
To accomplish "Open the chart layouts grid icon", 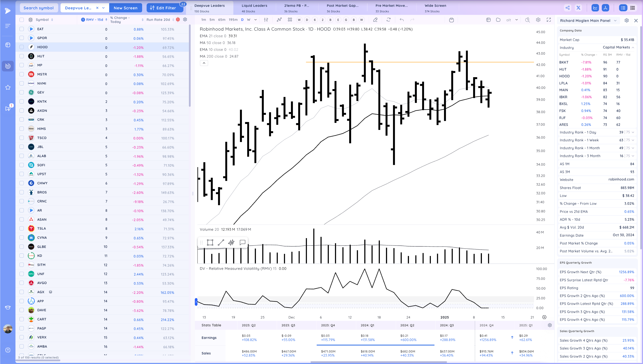I will pyautogui.click(x=290, y=20).
